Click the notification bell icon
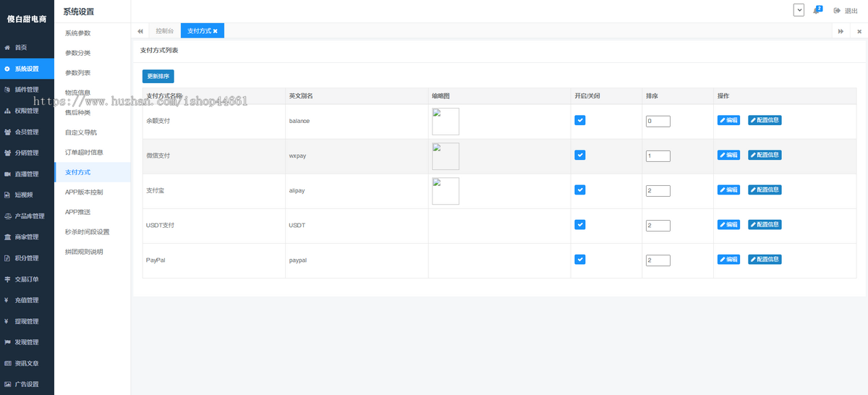868x395 pixels. tap(817, 11)
